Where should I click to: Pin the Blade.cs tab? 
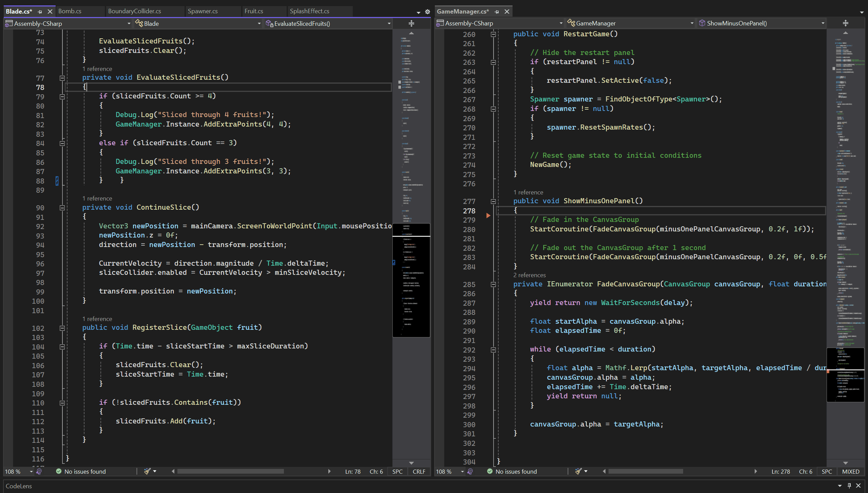(40, 12)
